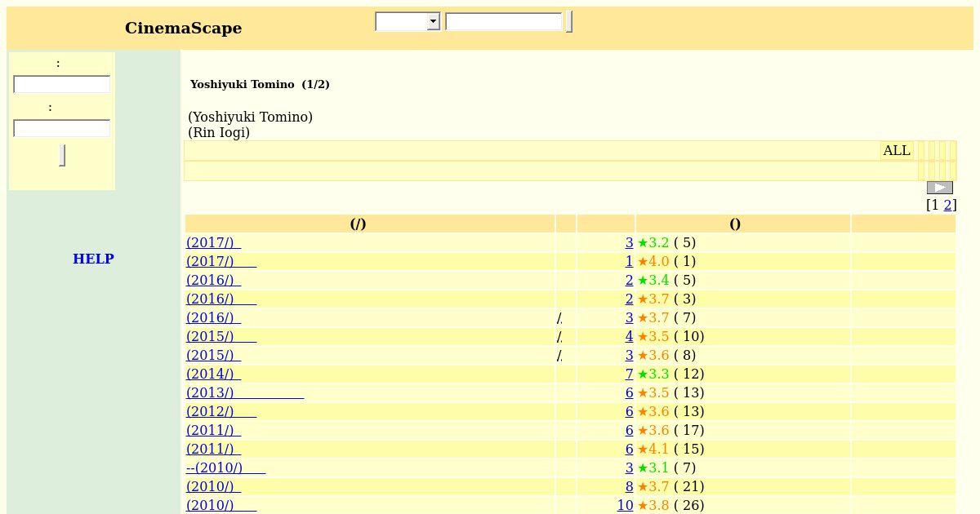Open the 2010 title starting with dashes

click(225, 467)
